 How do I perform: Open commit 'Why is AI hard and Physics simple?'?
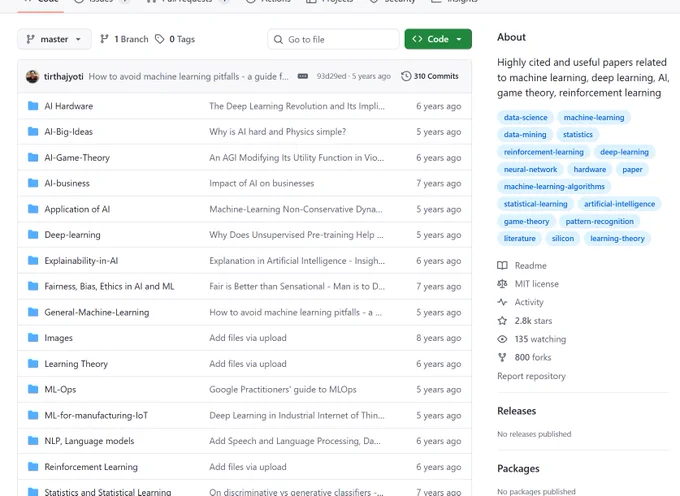click(278, 132)
